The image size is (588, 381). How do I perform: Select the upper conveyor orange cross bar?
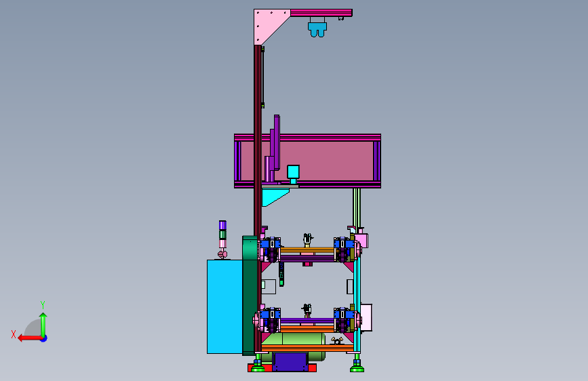307,250
